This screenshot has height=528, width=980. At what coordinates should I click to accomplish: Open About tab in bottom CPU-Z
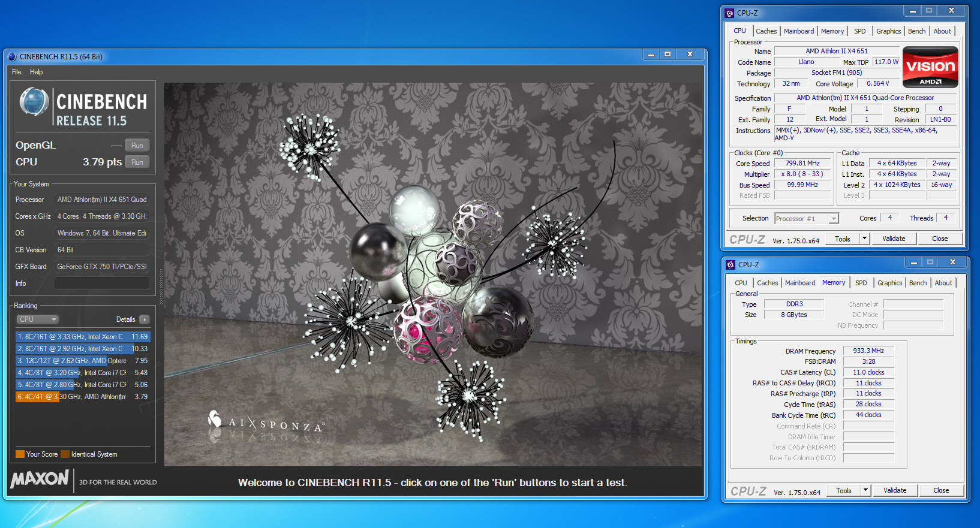943,283
